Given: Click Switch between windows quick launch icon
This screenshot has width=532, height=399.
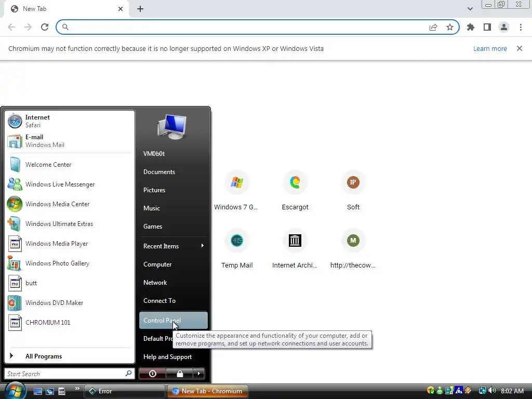Looking at the screenshot, I should 49,391.
